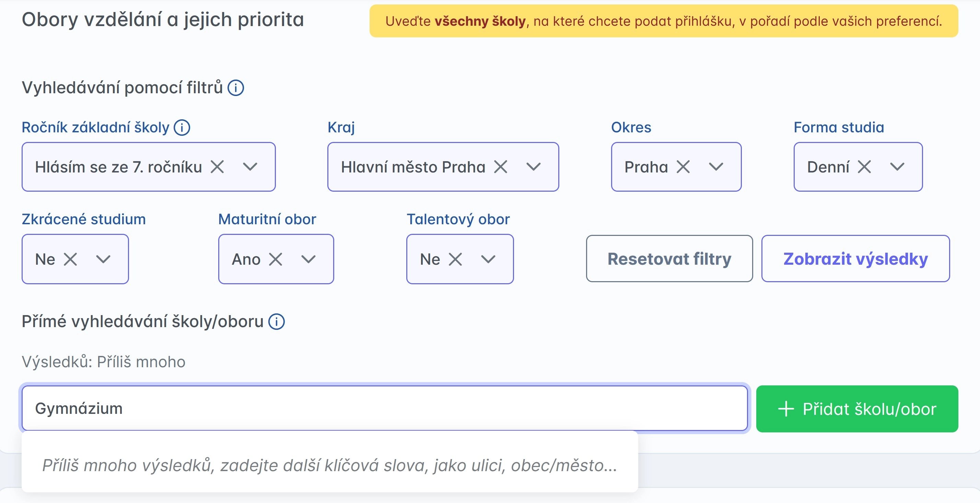The image size is (980, 503).
Task: Clear the Hlásím se ze 7. ročníku selection
Action: point(217,167)
